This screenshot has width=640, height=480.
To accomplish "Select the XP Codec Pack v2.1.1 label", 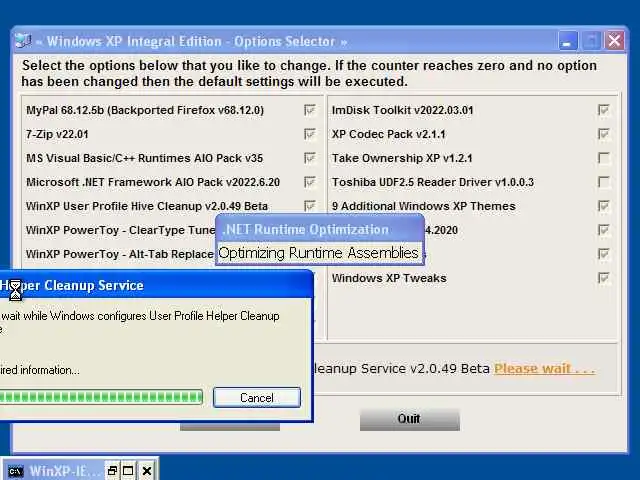I will (389, 134).
